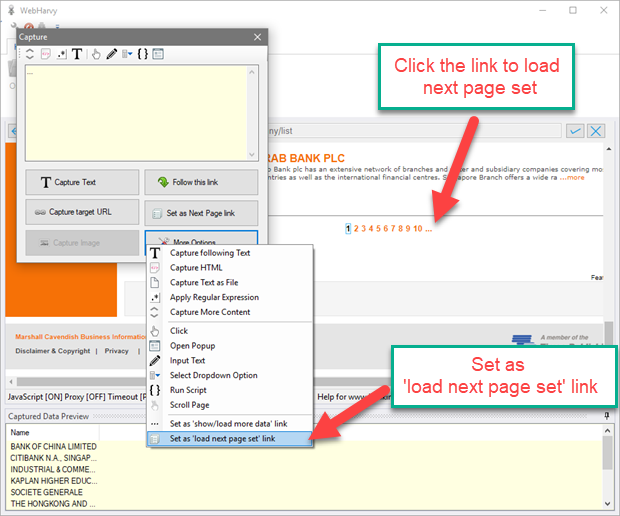Click the hand pointer Click icon
This screenshot has height=516, width=620.
point(96,54)
